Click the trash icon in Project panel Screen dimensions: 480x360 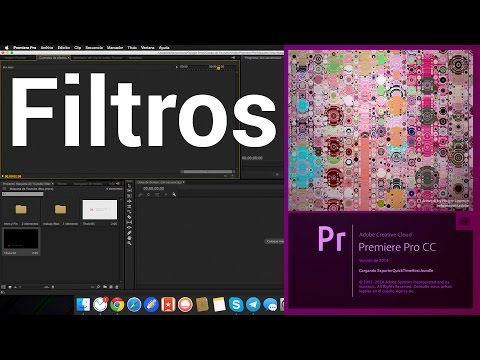point(117,287)
